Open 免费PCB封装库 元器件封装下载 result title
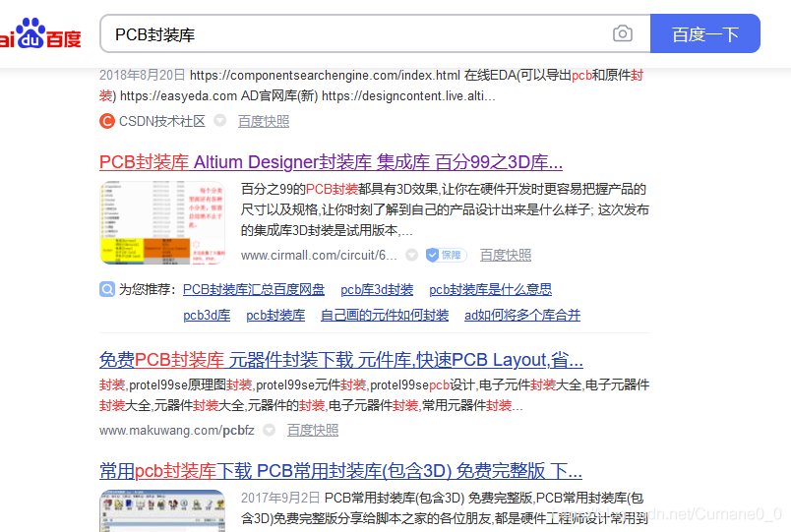 [x=341, y=360]
